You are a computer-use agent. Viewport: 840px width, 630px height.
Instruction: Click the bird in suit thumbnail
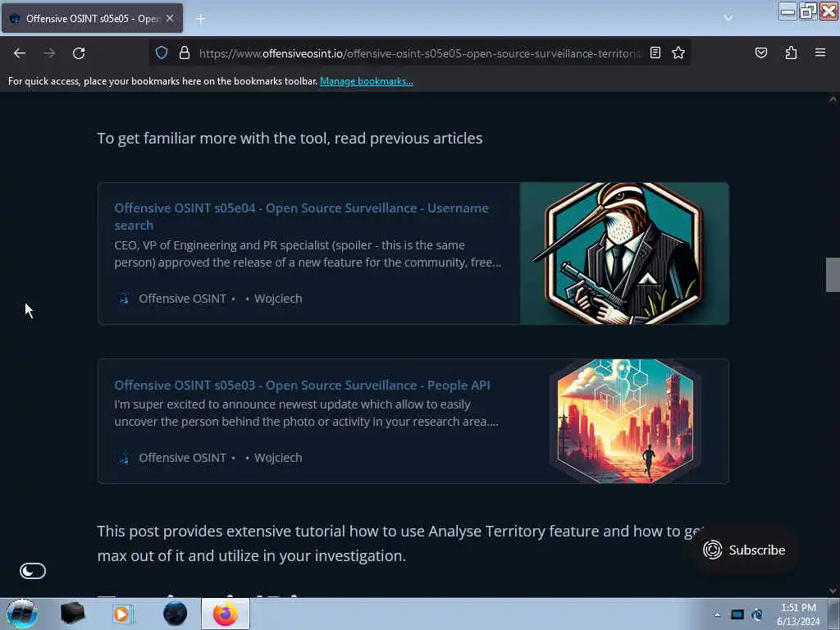[624, 253]
